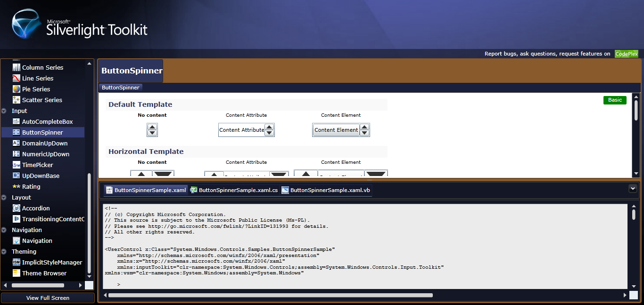Spin up the Content Element default spinner

point(364,127)
